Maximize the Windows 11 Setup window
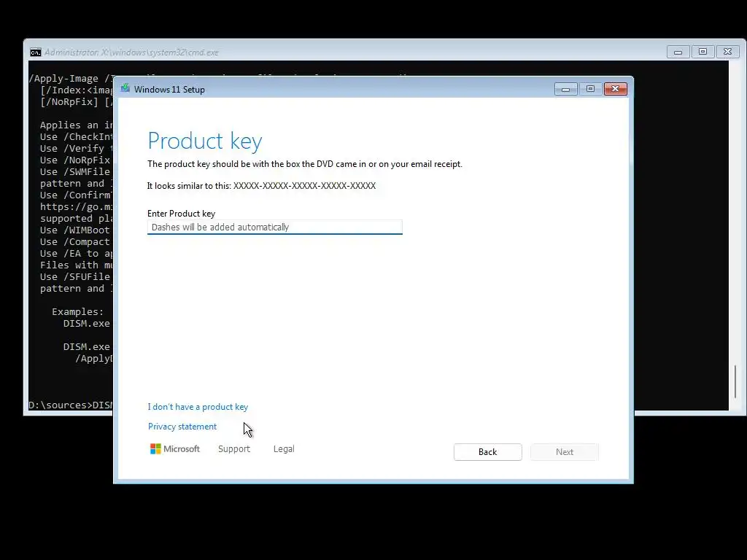Viewport: 747px width, 560px height. click(x=590, y=89)
